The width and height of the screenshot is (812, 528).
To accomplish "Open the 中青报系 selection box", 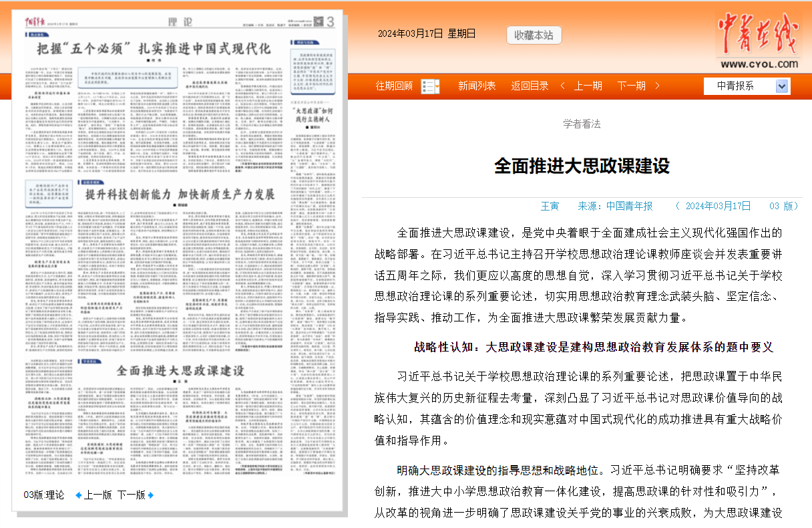I will pos(740,86).
